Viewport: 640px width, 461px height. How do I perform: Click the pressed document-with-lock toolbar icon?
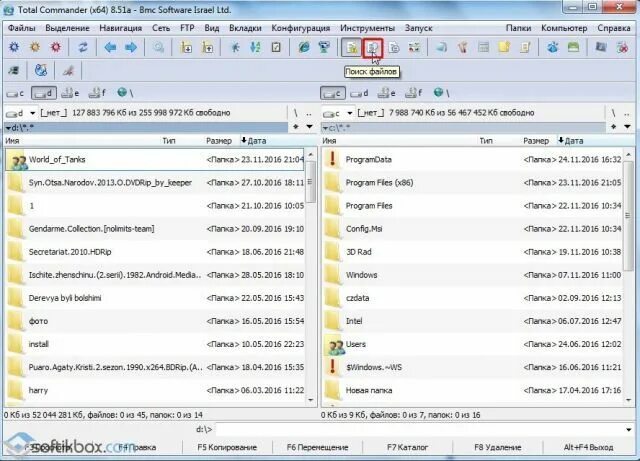(352, 47)
